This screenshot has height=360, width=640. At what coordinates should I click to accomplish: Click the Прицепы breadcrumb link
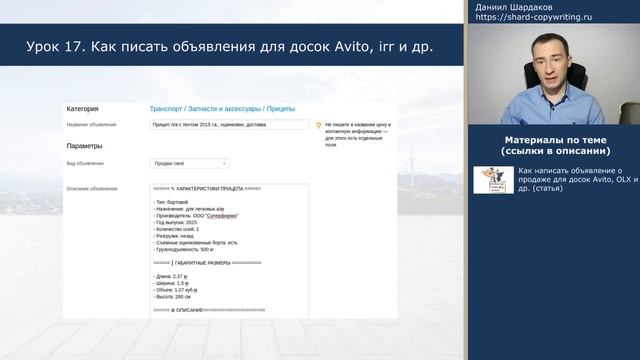[280, 109]
